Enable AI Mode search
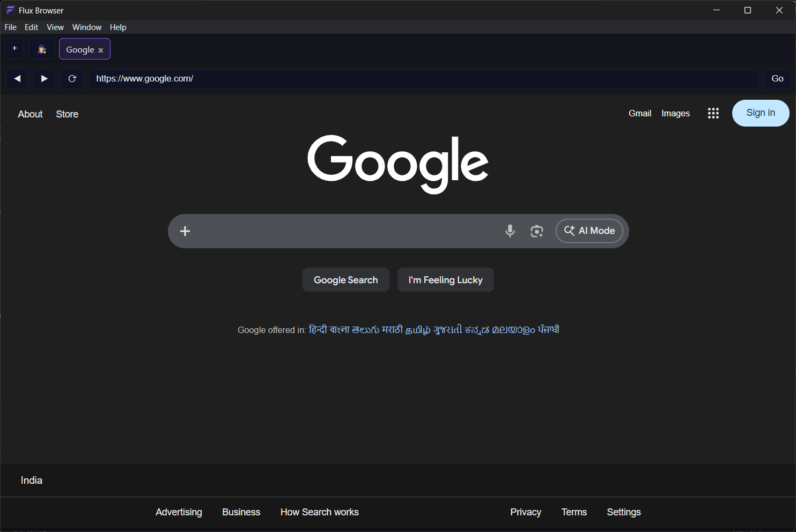796x532 pixels. [589, 231]
